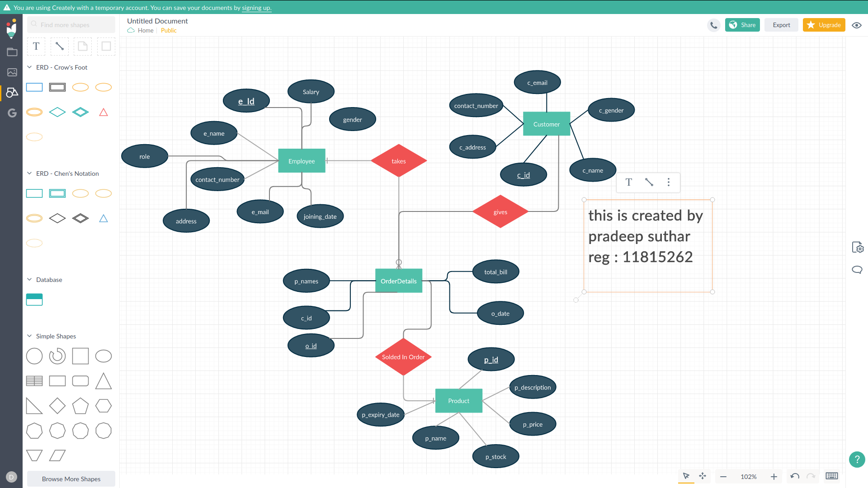Collapse the ERD - Crow's Foot section

29,67
